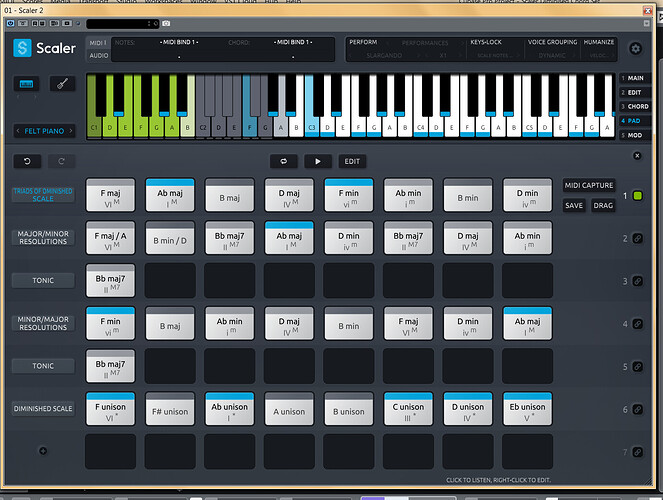Open the VELOC humanize dropdown
The image size is (663, 500).
click(x=597, y=56)
